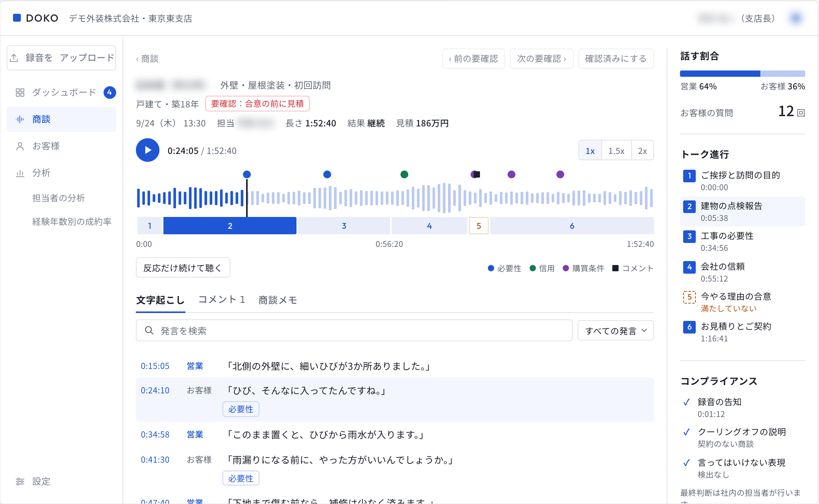Open the 分析 section in the sidebar
The height and width of the screenshot is (504, 819).
click(61, 173)
